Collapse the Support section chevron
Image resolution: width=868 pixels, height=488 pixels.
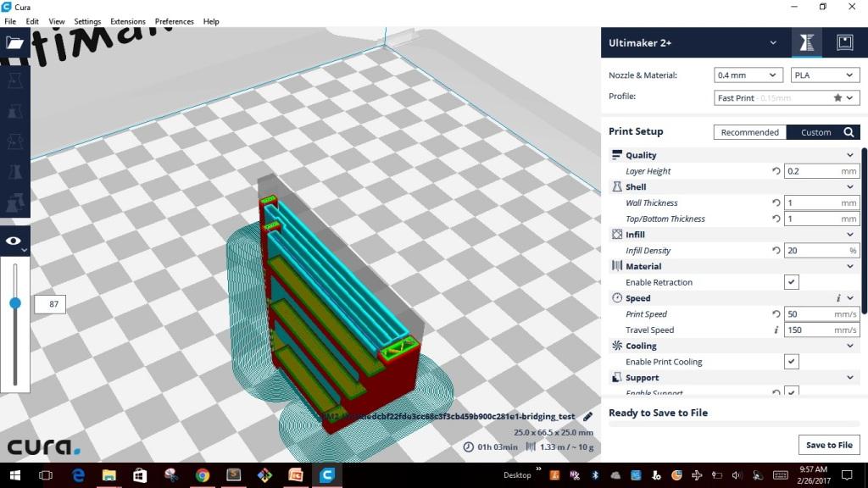click(849, 377)
